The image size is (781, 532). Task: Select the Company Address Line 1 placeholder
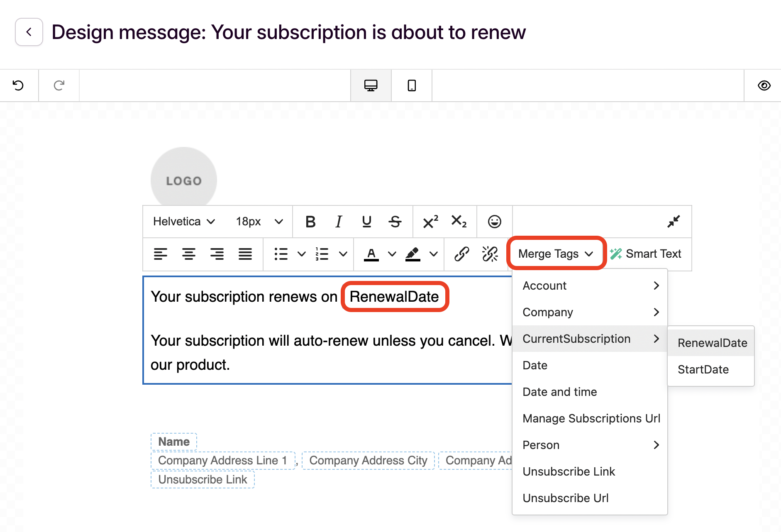click(223, 461)
